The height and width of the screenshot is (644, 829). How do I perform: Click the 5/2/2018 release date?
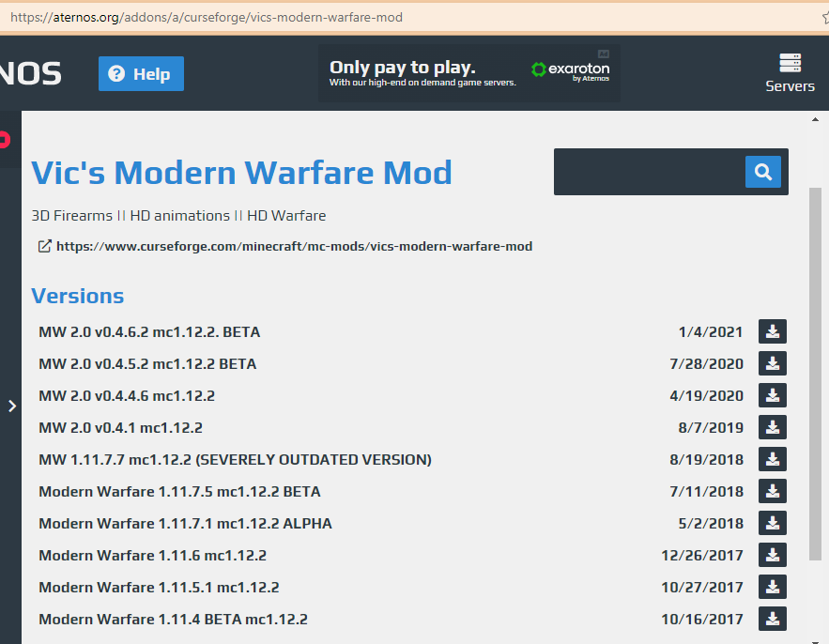pyautogui.click(x=711, y=524)
